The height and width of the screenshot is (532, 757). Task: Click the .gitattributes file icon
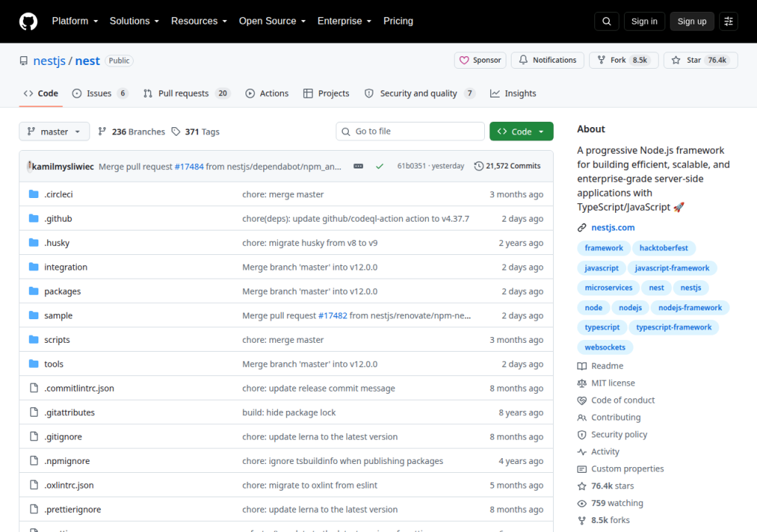coord(33,412)
